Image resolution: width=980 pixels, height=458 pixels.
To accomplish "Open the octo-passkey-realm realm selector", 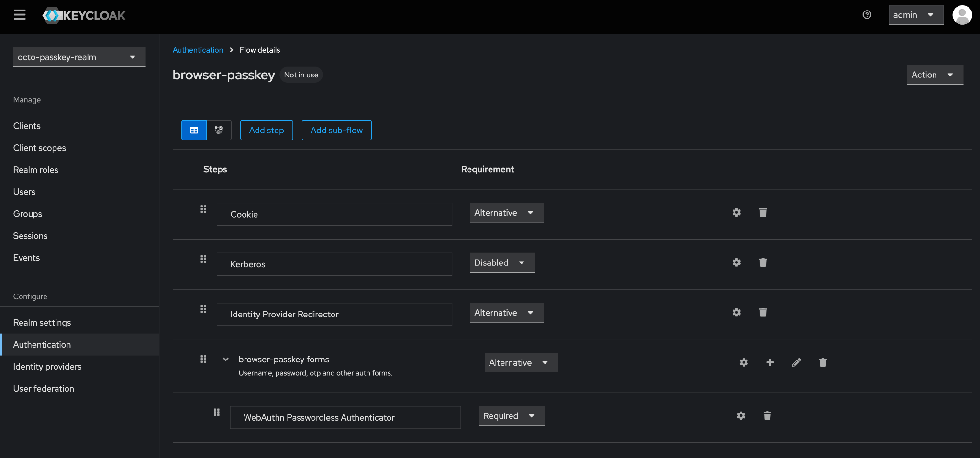I will pos(79,57).
